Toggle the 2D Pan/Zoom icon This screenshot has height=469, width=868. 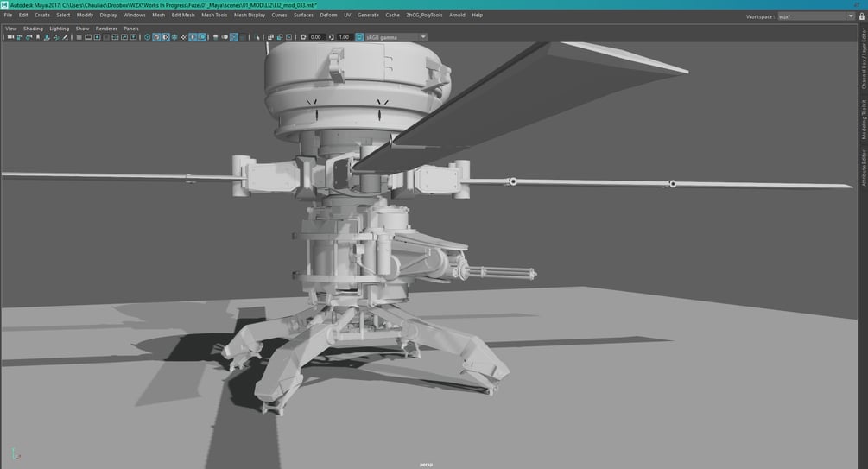pyautogui.click(x=56, y=37)
